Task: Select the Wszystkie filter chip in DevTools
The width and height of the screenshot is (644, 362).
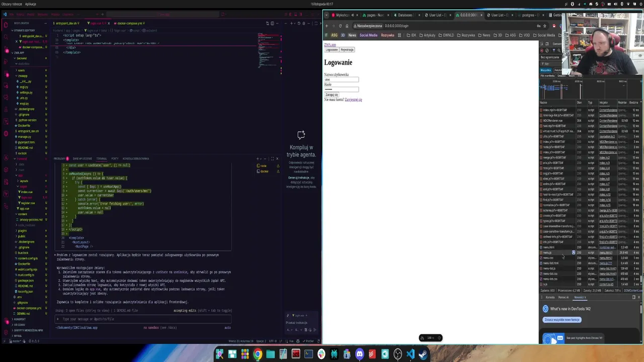Action: coord(545,70)
